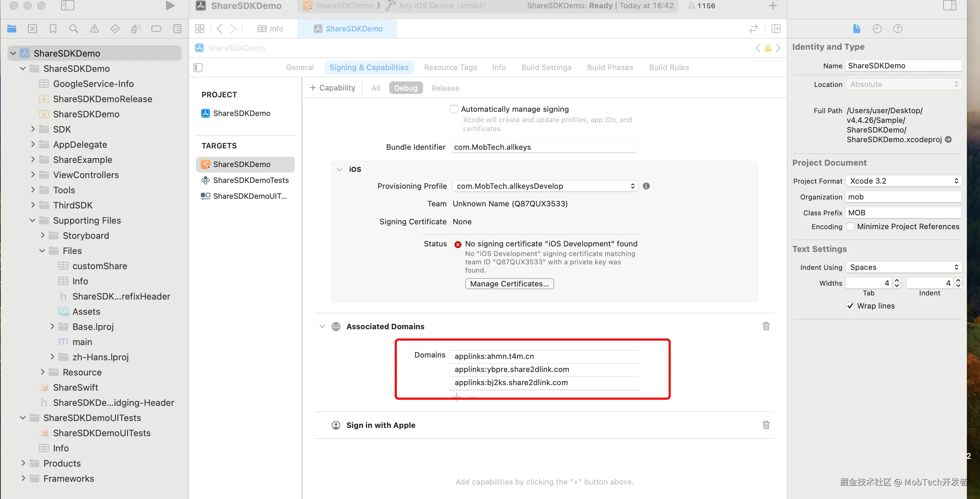Select the Release configuration filter
The image size is (980, 499).
[x=445, y=88]
